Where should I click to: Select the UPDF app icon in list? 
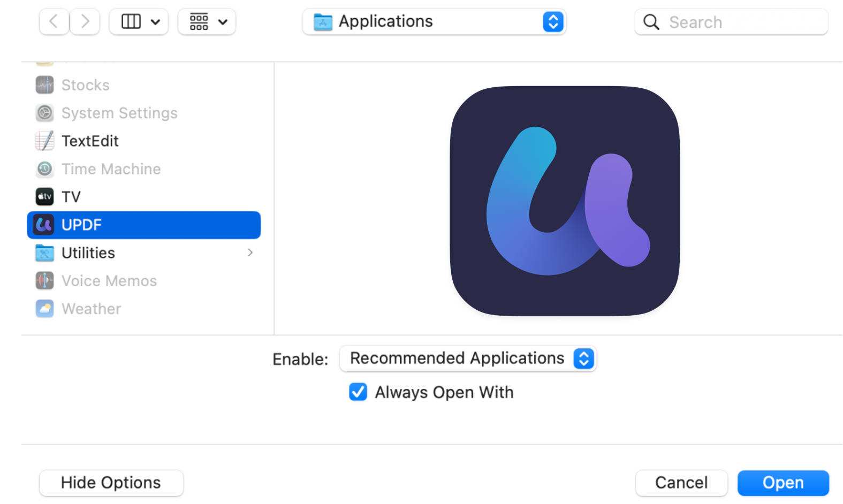click(44, 225)
